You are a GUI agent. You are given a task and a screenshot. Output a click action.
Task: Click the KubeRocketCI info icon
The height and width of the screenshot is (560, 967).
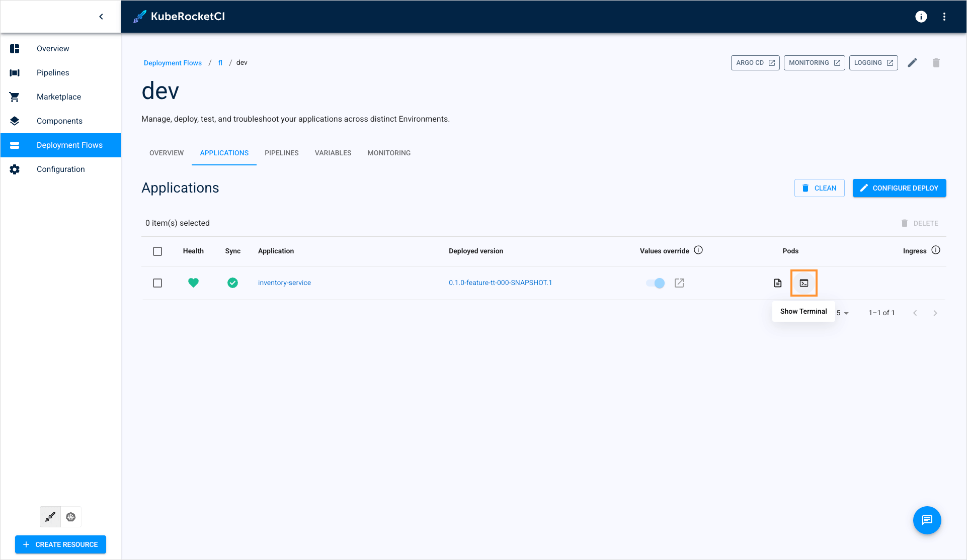coord(921,16)
